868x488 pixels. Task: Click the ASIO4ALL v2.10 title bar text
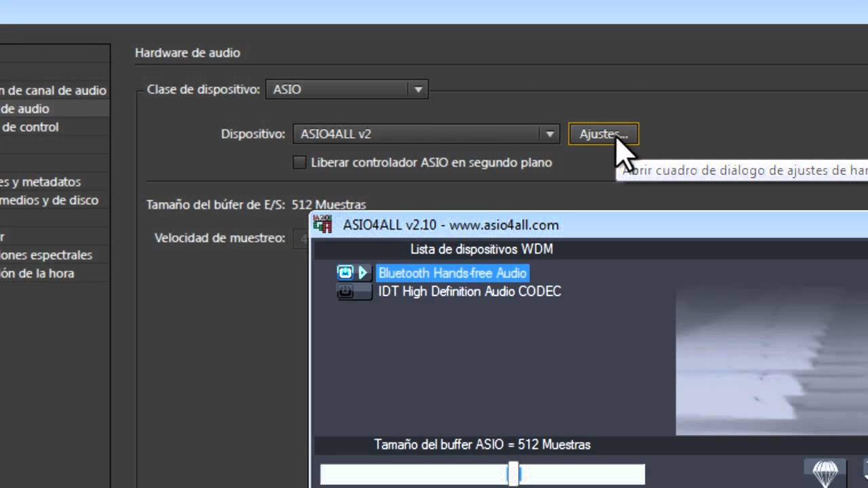tap(451, 225)
